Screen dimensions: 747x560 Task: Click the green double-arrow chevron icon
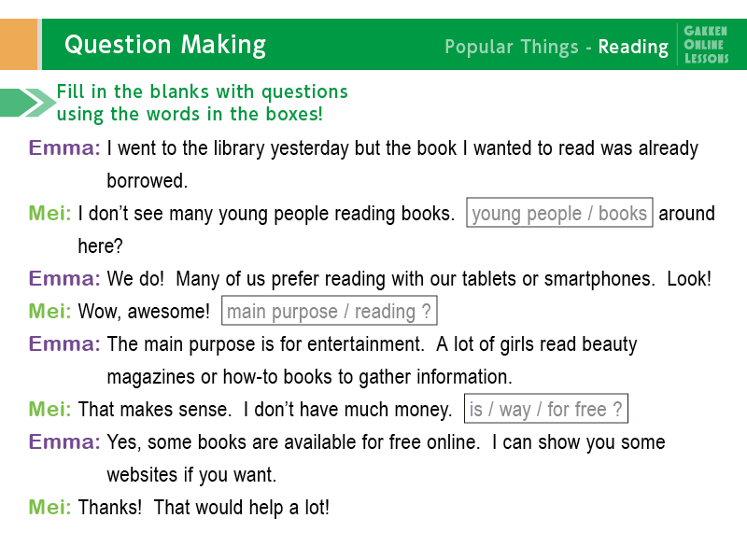pyautogui.click(x=28, y=102)
